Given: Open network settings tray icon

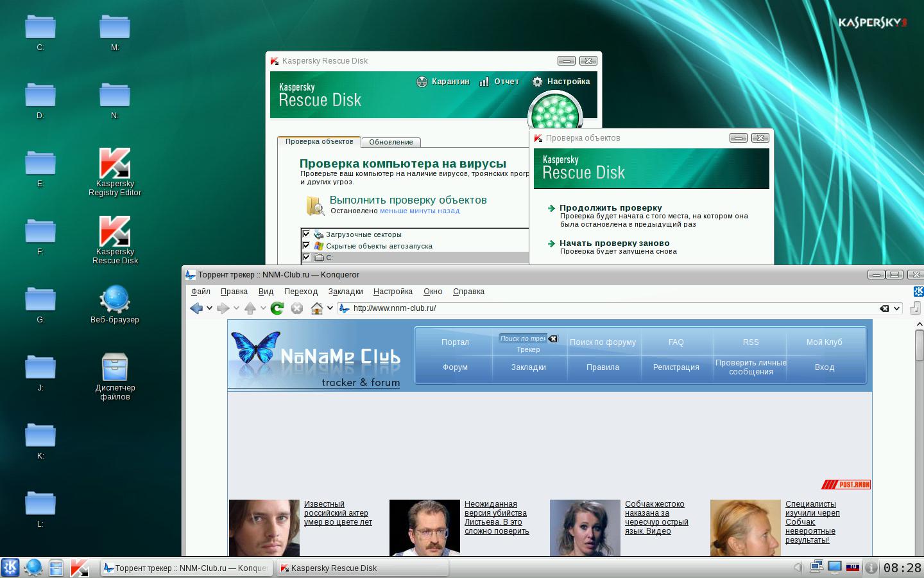Looking at the screenshot, I should pos(816,567).
